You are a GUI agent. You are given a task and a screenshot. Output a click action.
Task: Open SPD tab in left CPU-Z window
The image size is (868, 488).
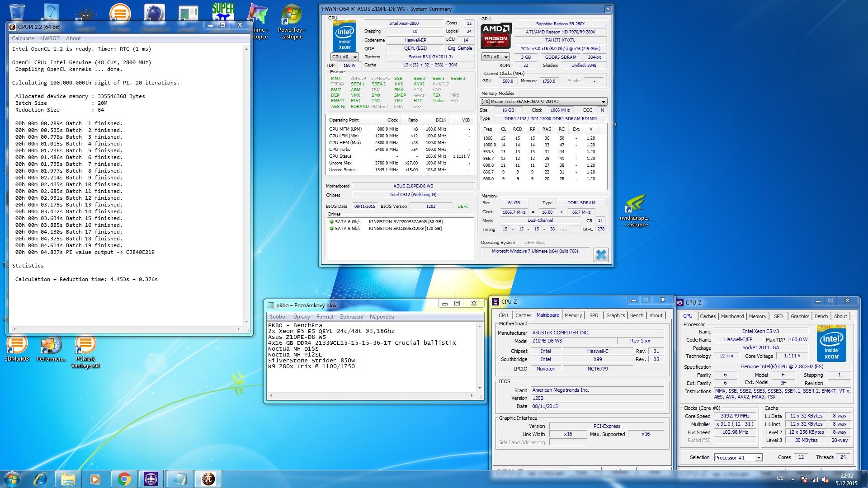pos(594,315)
